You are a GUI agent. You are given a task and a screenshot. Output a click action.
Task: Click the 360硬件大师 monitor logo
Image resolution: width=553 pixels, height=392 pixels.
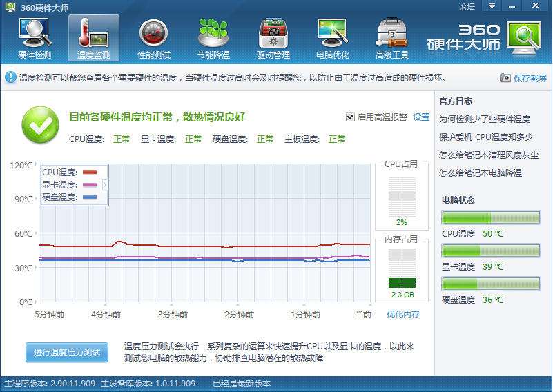click(x=524, y=38)
